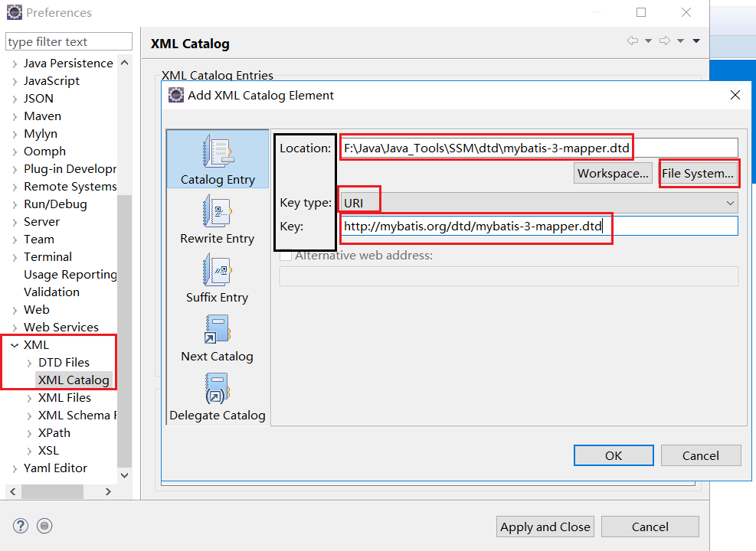756x551 pixels.
Task: Click the Location input field
Action: pyautogui.click(x=539, y=148)
